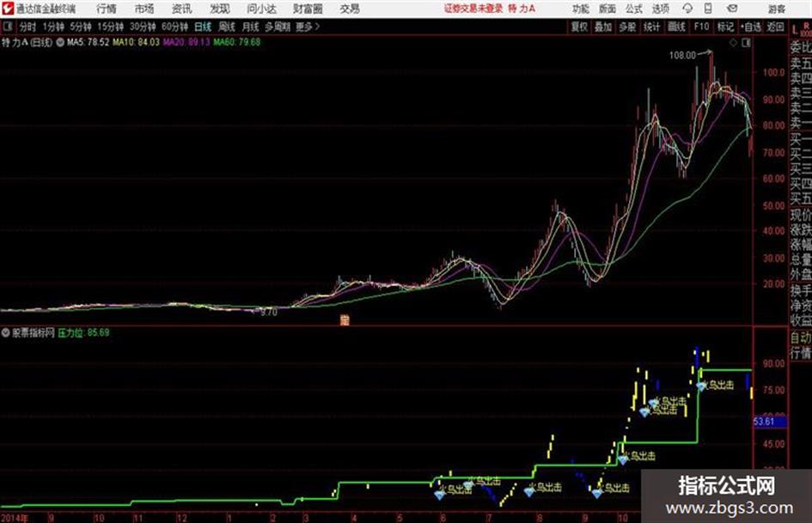Open the 功能 menu
Image resolution: width=812 pixels, height=523 pixels.
581,9
